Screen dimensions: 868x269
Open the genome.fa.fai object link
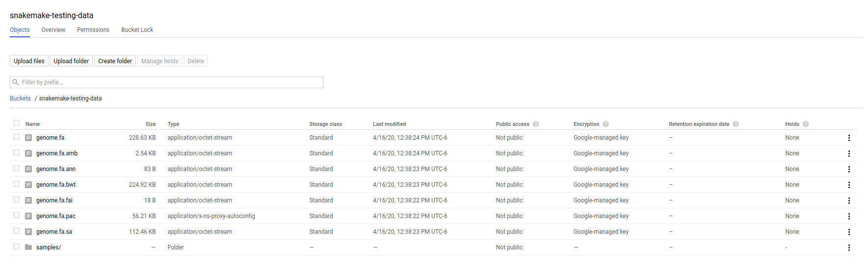54,200
